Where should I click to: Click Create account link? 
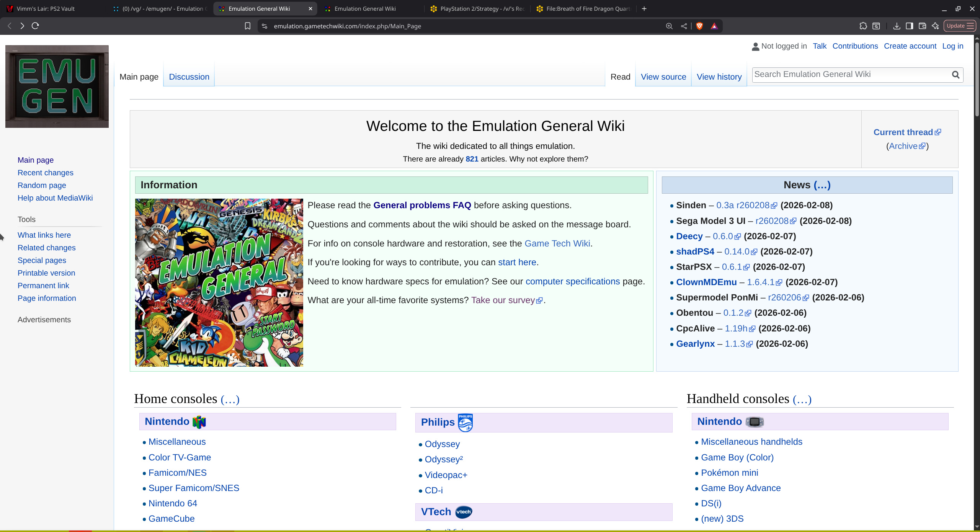pyautogui.click(x=910, y=46)
